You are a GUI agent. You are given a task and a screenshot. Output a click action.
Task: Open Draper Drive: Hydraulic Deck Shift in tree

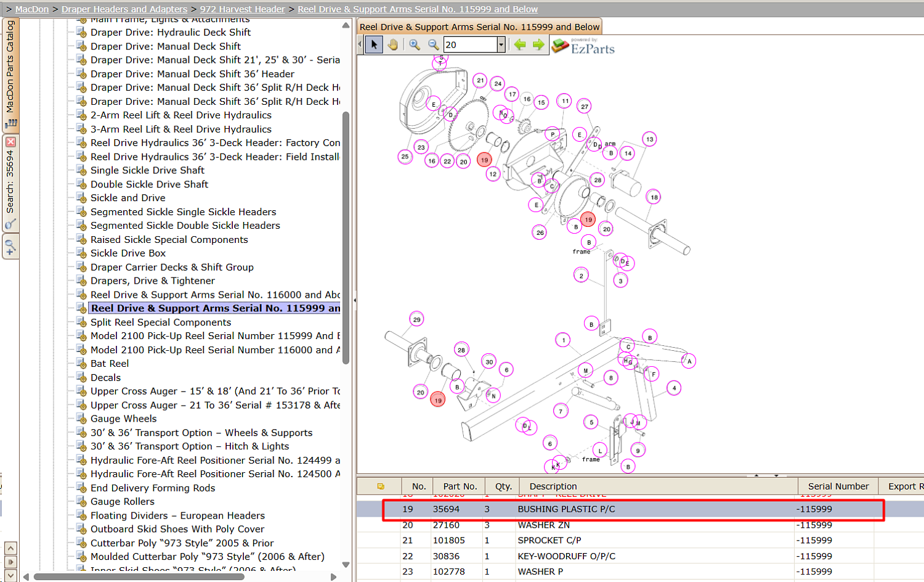(x=171, y=32)
